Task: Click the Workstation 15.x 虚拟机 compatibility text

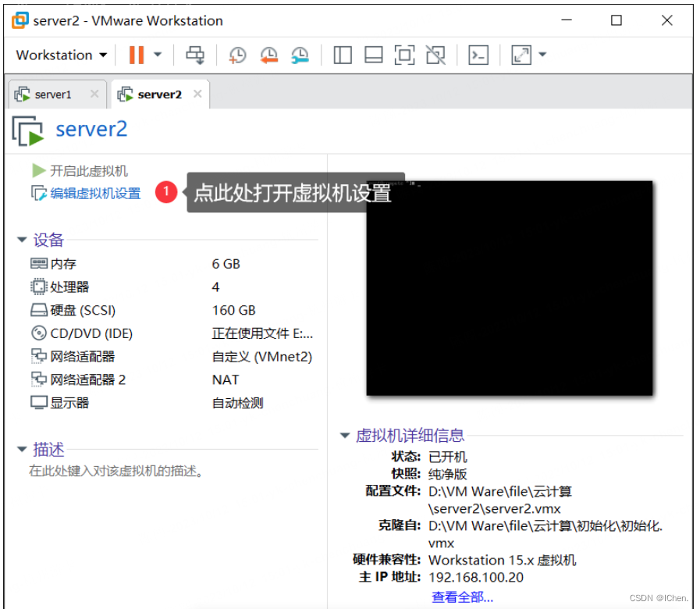Action: click(503, 561)
